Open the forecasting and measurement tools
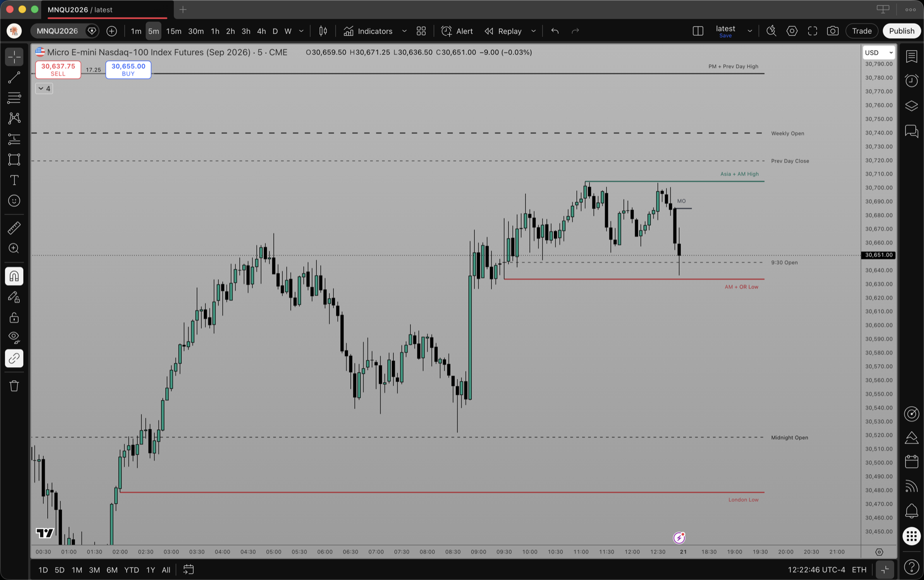The width and height of the screenshot is (924, 580). pos(14,139)
